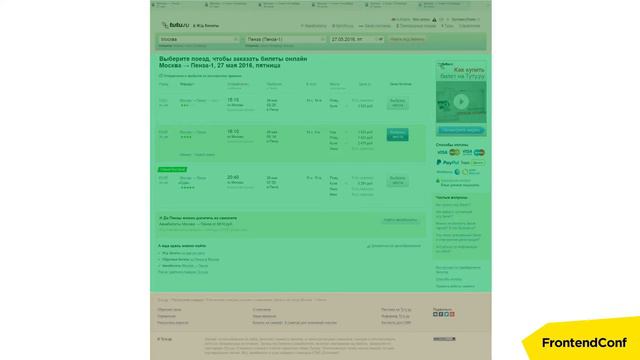Open the Facebook social icon in footer
640x360 pixels.
(x=441, y=314)
